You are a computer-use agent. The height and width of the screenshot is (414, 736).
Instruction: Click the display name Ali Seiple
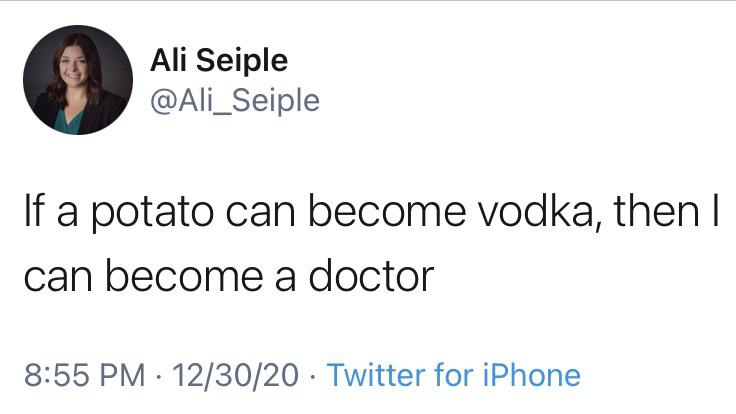point(218,61)
